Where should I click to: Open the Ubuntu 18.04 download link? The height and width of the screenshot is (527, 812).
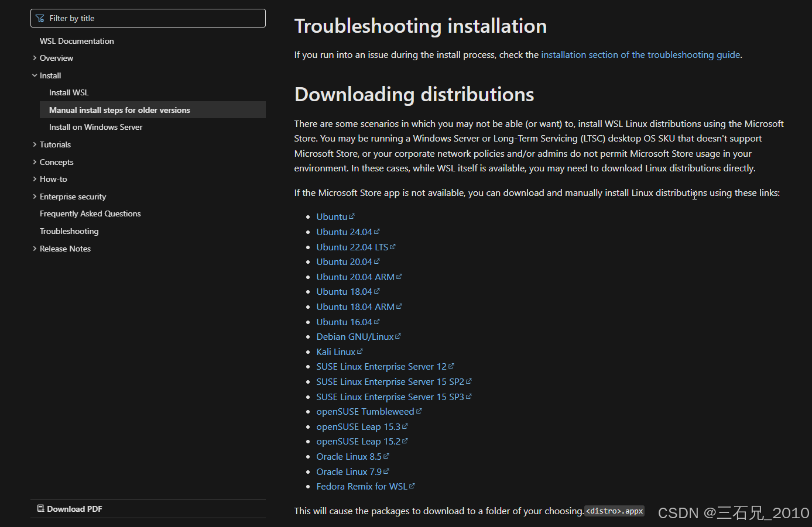coord(344,291)
